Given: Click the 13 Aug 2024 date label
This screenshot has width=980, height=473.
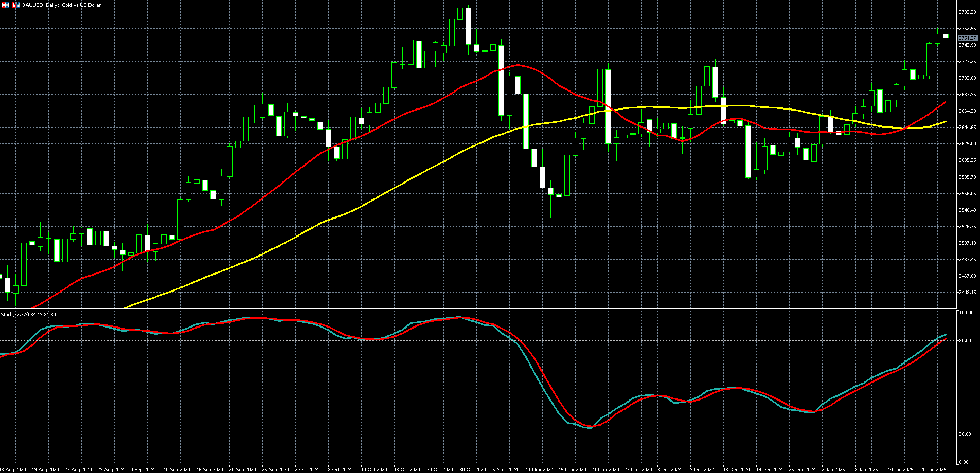Looking at the screenshot, I should pyautogui.click(x=13, y=470).
